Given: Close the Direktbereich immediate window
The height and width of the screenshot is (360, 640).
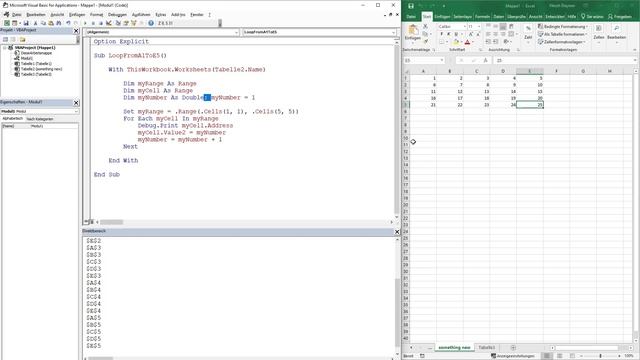Looking at the screenshot, I should point(397,231).
